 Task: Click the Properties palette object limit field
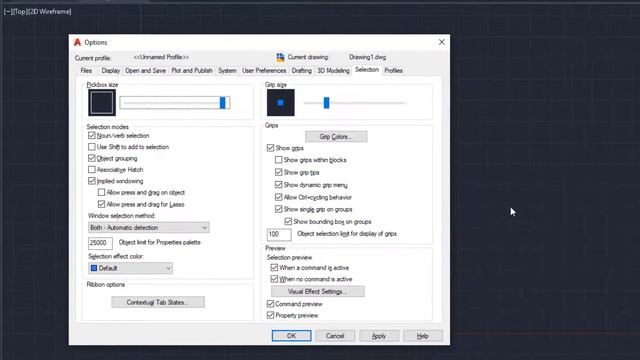click(x=100, y=243)
